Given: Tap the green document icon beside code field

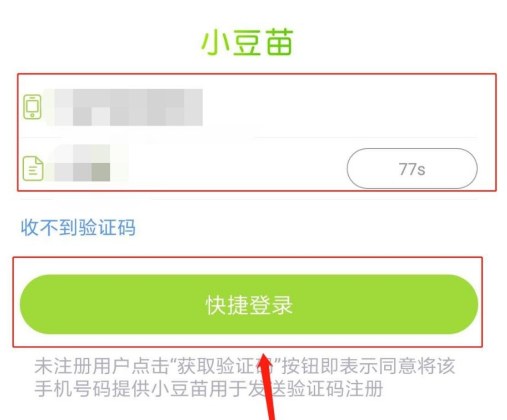Looking at the screenshot, I should (x=33, y=168).
